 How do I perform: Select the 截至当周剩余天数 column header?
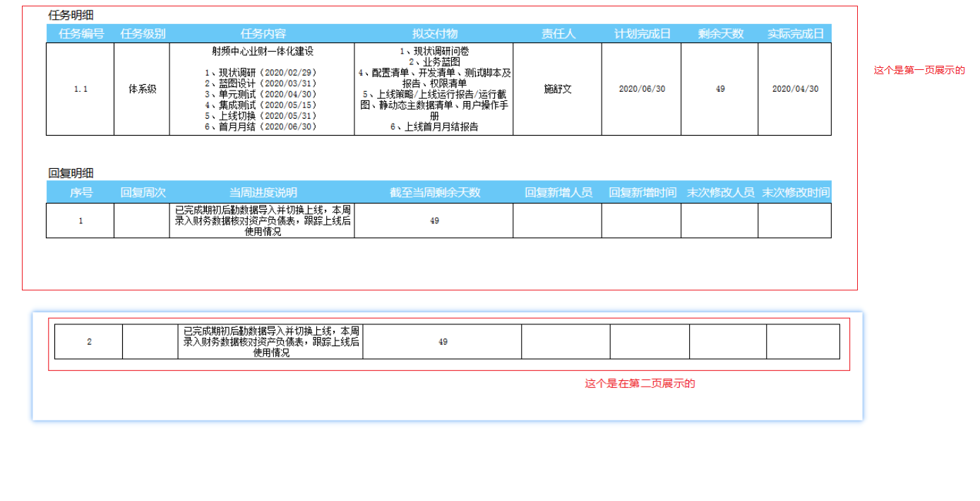pos(435,192)
